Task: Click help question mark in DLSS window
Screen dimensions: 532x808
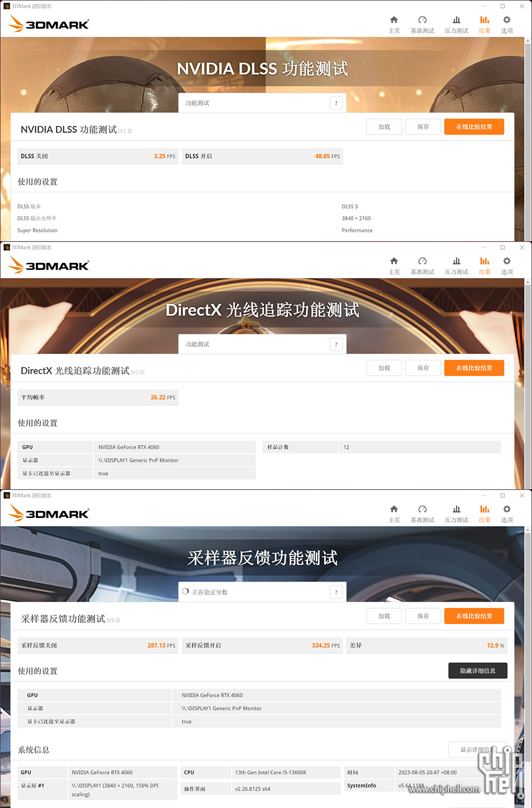Action: [336, 103]
